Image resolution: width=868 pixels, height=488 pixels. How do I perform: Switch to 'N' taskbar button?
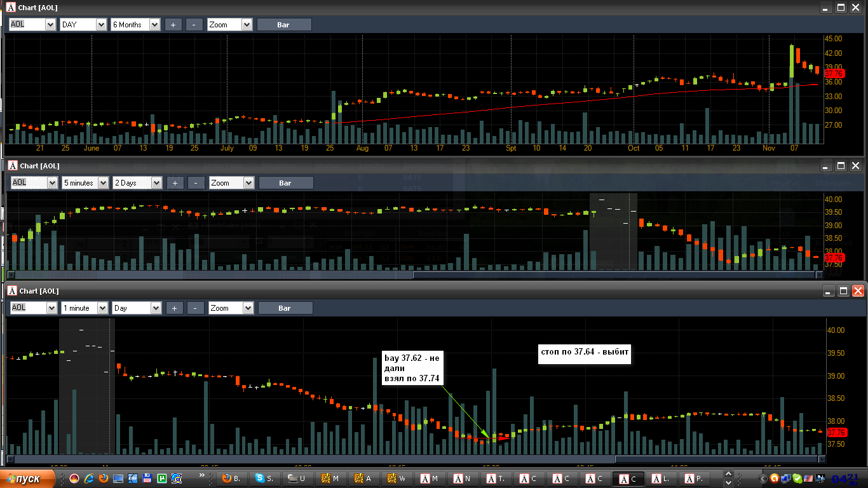pos(464,478)
